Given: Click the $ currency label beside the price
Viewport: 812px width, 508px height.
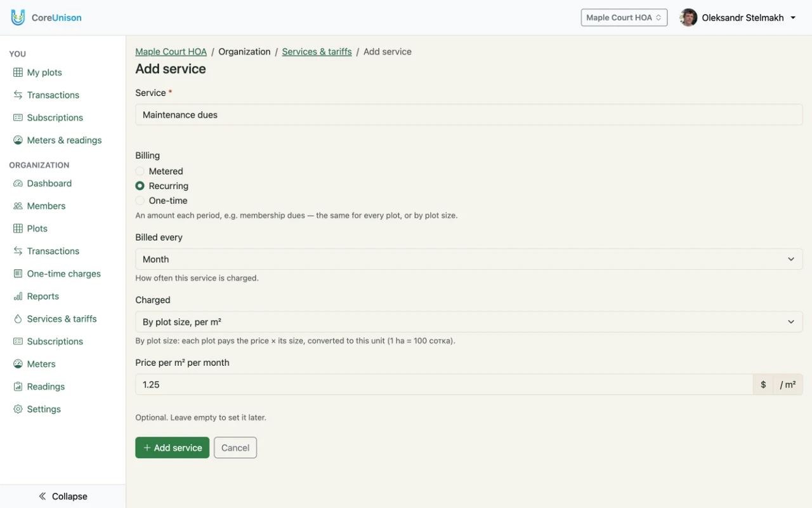Looking at the screenshot, I should [x=763, y=385].
